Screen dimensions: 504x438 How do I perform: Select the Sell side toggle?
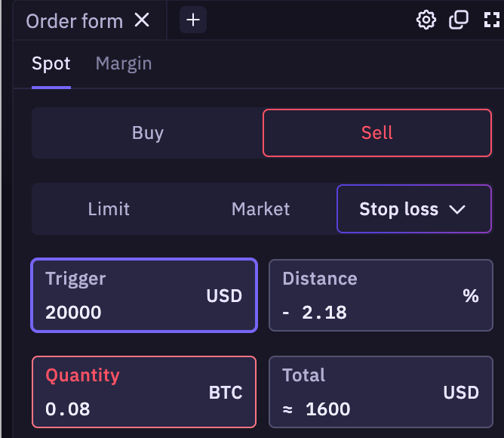tap(376, 133)
